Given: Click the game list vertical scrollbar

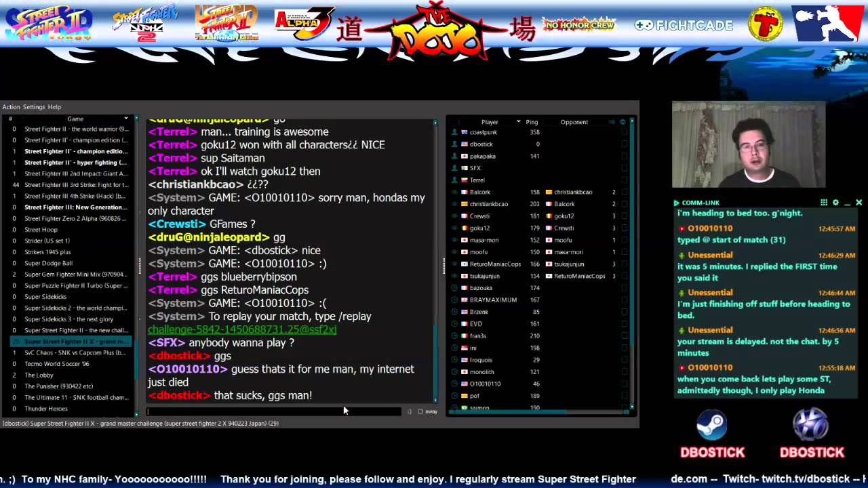Looking at the screenshot, I should coord(136,264).
